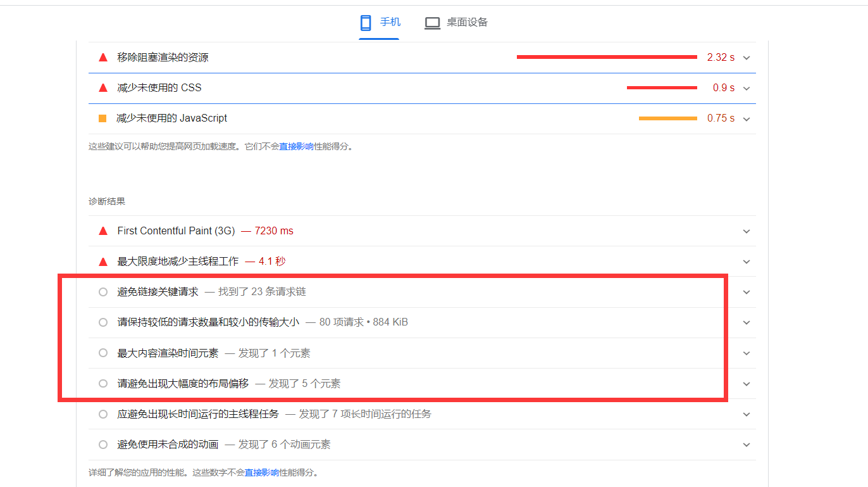
Task: Click the desktop monitor icon
Action: pyautogui.click(x=432, y=23)
